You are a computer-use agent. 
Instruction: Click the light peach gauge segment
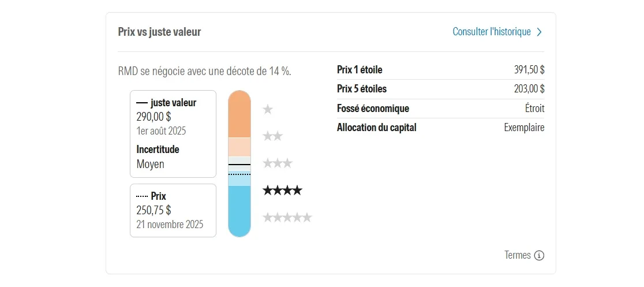[x=239, y=147]
